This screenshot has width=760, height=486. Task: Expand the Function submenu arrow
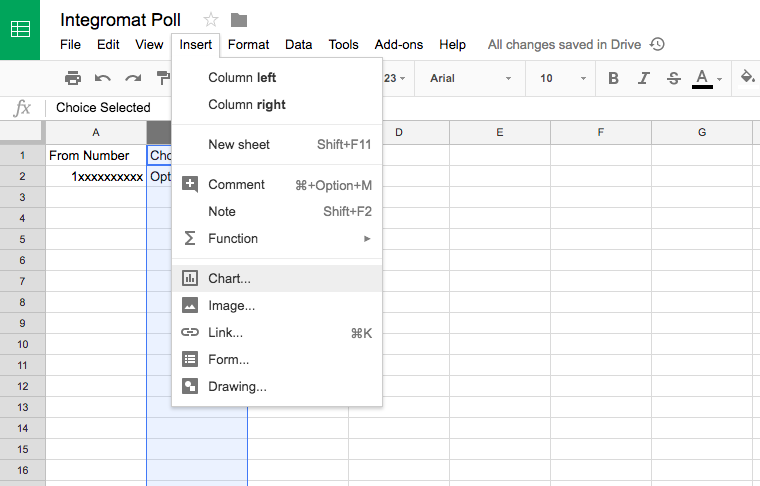pyautogui.click(x=367, y=239)
